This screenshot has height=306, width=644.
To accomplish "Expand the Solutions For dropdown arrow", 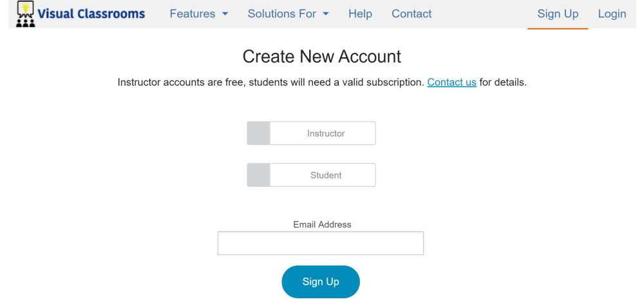I will (326, 14).
